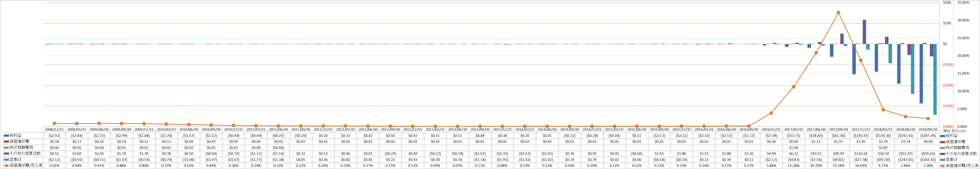Click the tall purple bar for 2017/12/31

tap(864, 32)
